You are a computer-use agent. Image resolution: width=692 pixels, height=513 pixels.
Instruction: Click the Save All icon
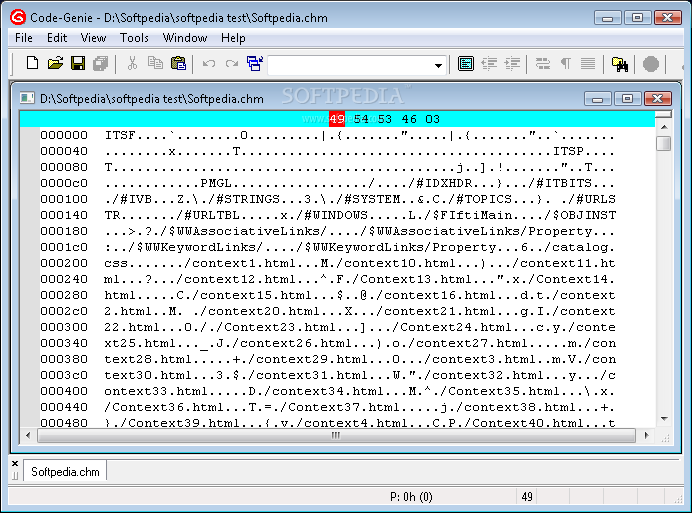tap(101, 64)
